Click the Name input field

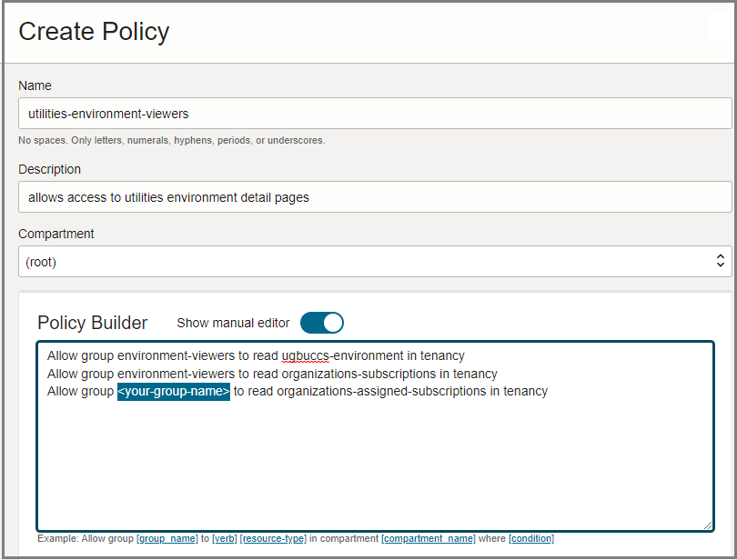[364, 113]
